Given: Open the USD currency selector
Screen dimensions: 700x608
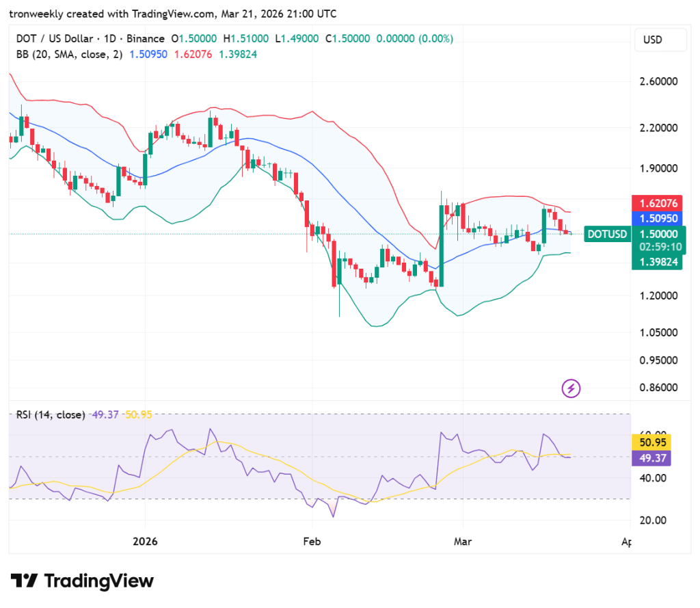Looking at the screenshot, I should [x=660, y=40].
